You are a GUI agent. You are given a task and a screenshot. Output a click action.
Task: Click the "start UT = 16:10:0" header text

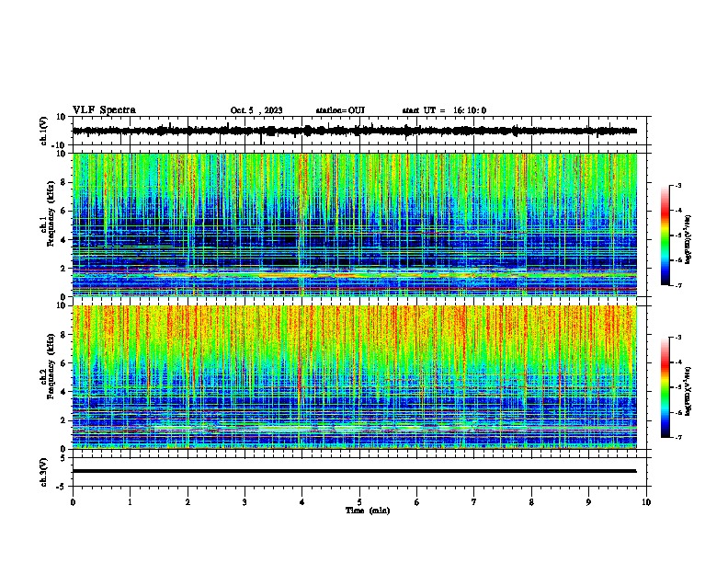click(x=444, y=110)
